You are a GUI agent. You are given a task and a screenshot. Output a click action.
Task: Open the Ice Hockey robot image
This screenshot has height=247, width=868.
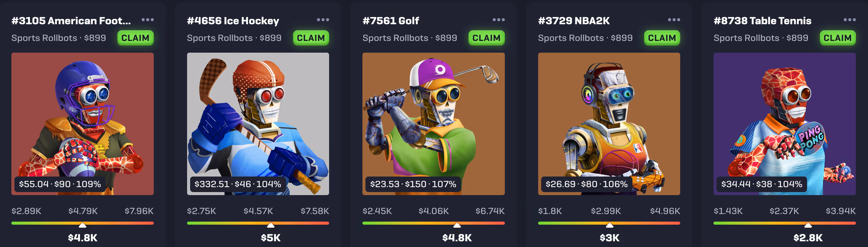pyautogui.click(x=258, y=124)
